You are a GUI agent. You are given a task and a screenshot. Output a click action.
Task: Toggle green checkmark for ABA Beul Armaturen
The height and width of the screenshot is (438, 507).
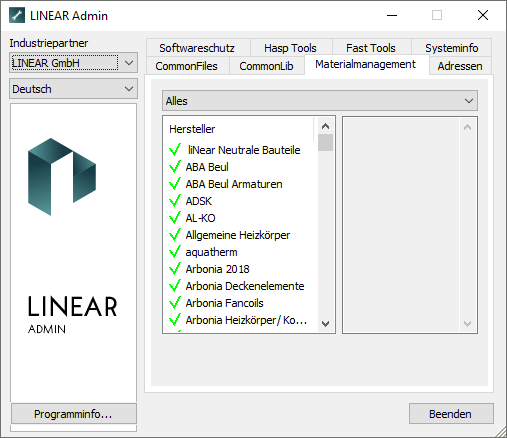(x=175, y=184)
